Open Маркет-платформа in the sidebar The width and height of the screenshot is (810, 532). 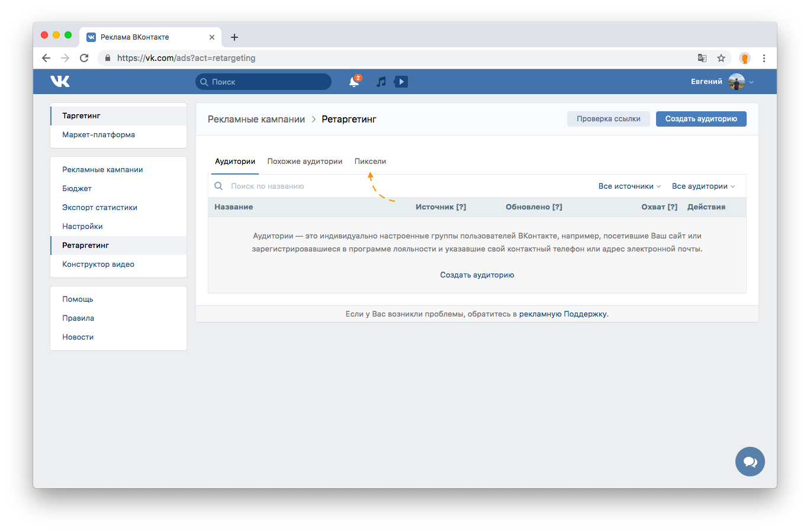click(x=118, y=135)
